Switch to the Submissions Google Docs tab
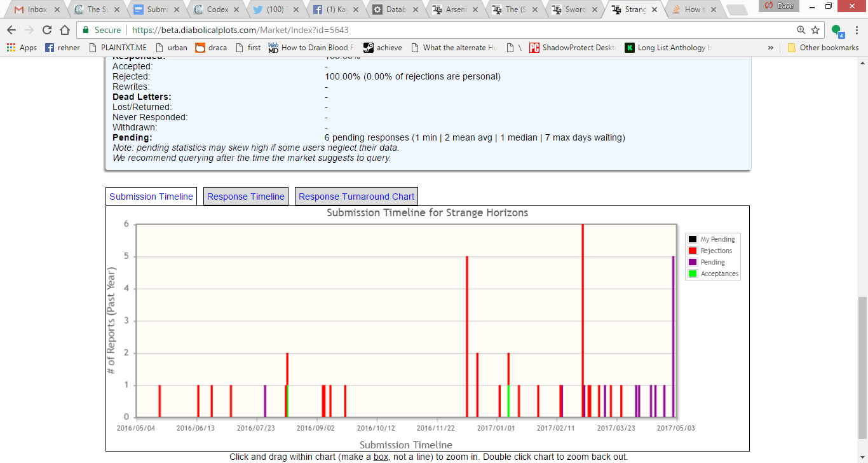Image resolution: width=868 pixels, height=463 pixels. pyautogui.click(x=156, y=10)
